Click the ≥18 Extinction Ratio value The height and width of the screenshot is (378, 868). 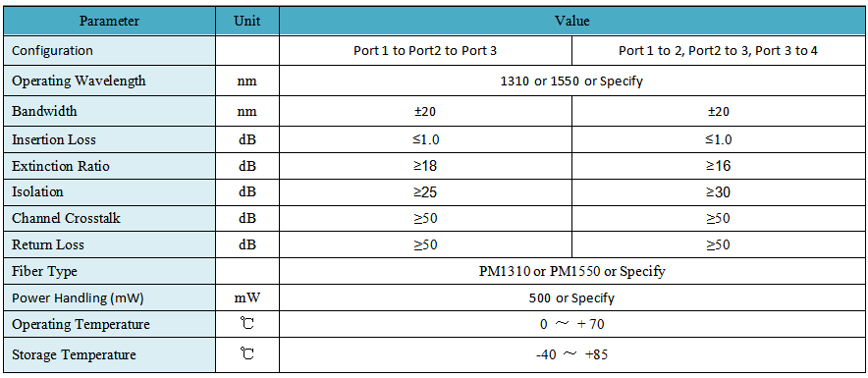[425, 166]
